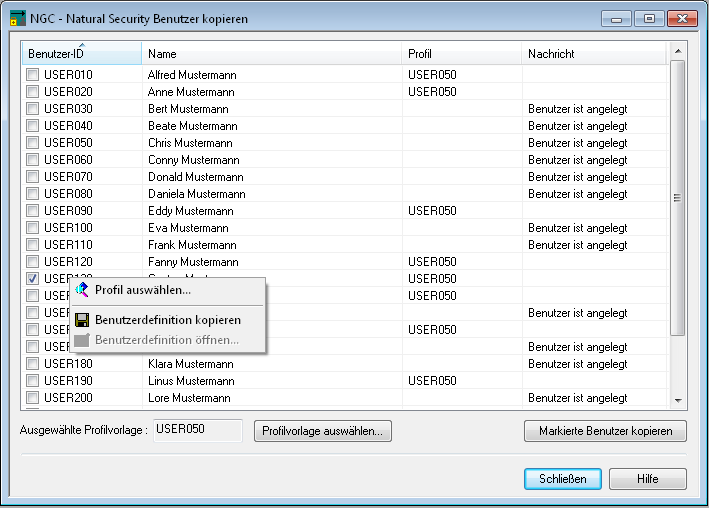The image size is (709, 508).
Task: Sort list by Name column header
Action: coord(272,54)
